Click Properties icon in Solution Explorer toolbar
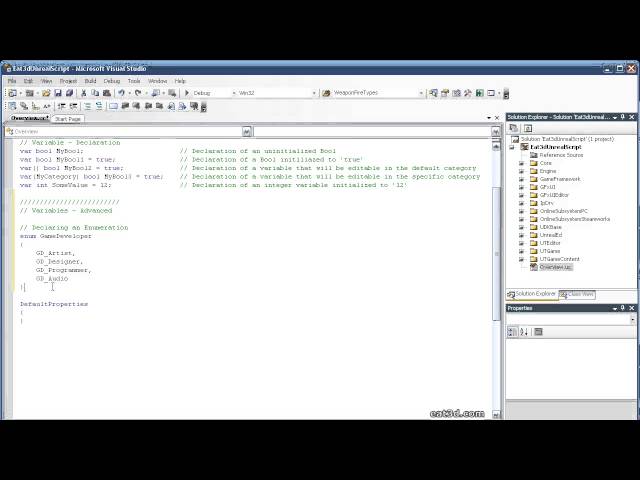Image resolution: width=640 pixels, height=480 pixels. click(514, 128)
